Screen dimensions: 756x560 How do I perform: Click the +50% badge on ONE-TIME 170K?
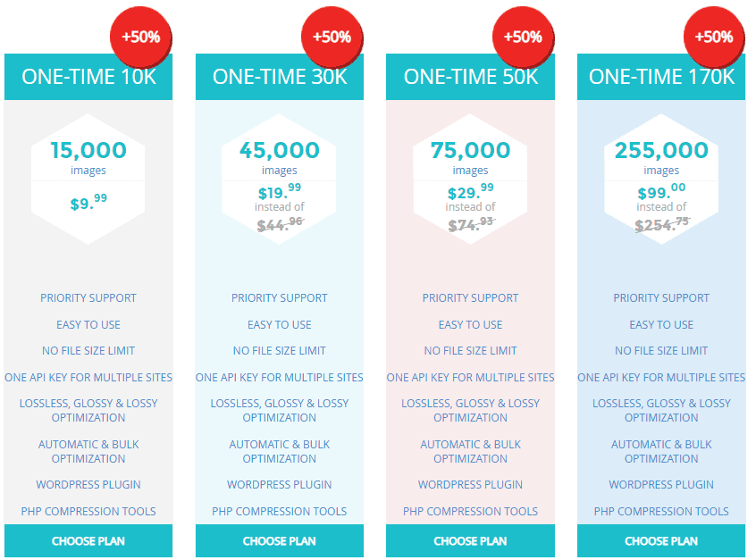[x=714, y=38]
